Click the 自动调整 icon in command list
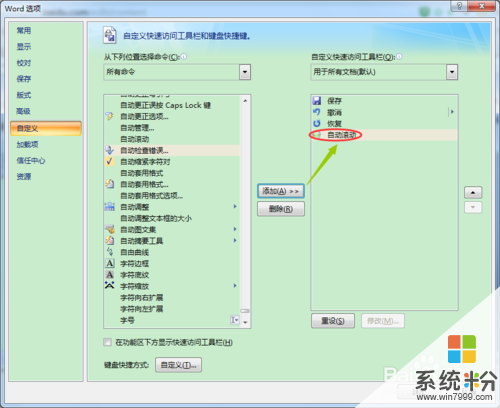Screen dimensions: 500x408 (x=110, y=207)
